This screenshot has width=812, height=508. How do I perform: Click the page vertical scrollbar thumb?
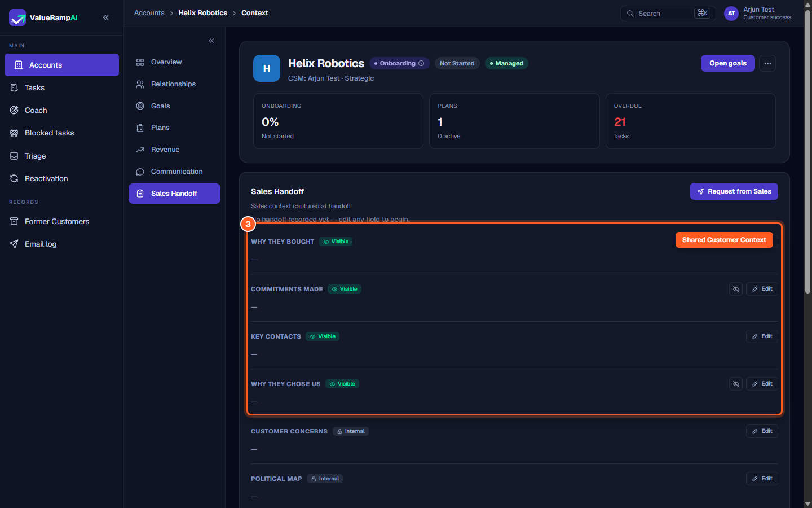pos(807,152)
